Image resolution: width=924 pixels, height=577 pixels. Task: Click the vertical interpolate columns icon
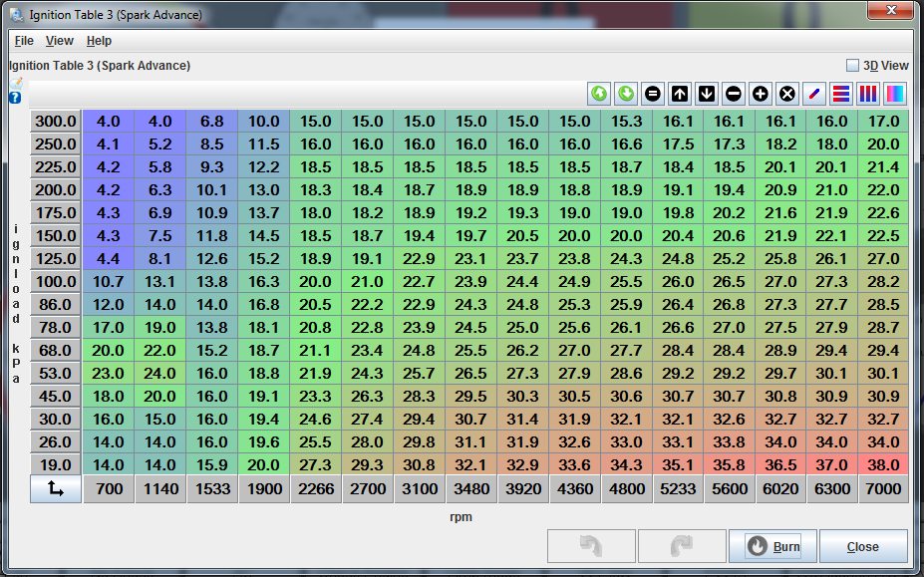click(869, 93)
